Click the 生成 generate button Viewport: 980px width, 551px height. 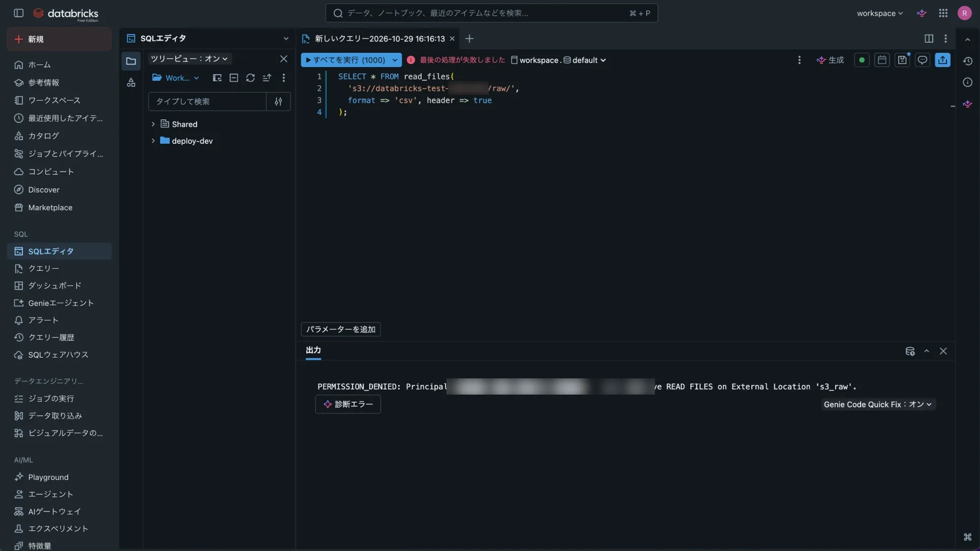830,60
